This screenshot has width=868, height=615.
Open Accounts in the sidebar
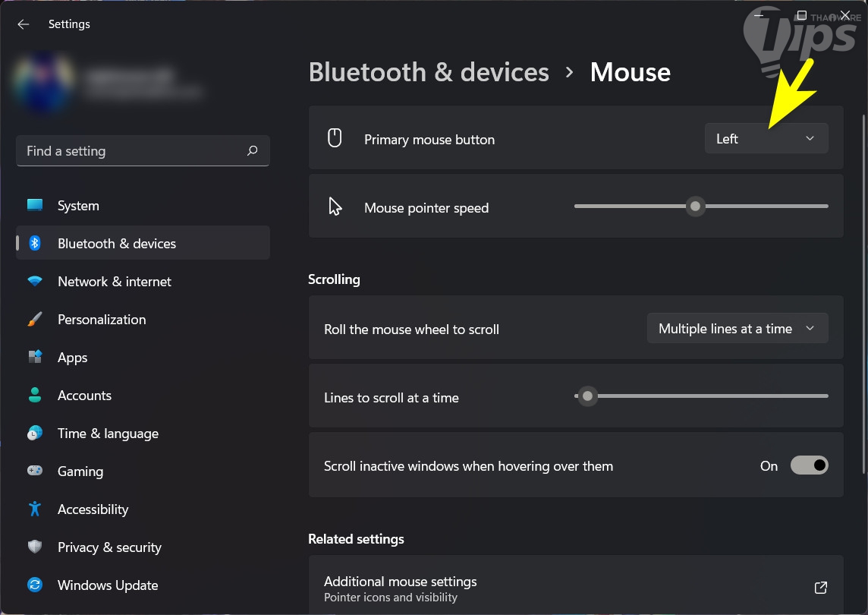tap(84, 396)
